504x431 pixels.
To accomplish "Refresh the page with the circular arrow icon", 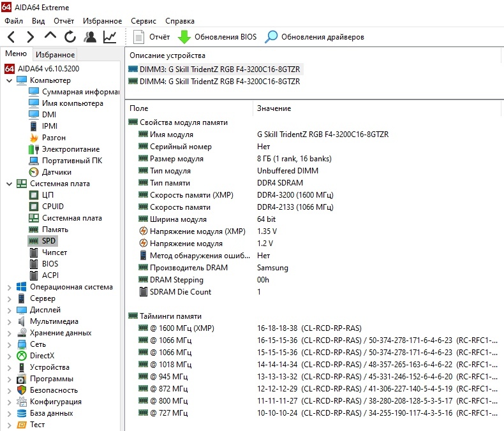I will 70,37.
